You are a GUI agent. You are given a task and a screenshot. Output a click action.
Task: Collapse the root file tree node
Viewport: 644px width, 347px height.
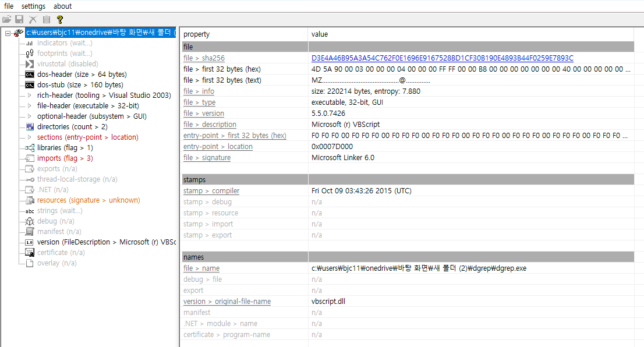click(x=8, y=33)
